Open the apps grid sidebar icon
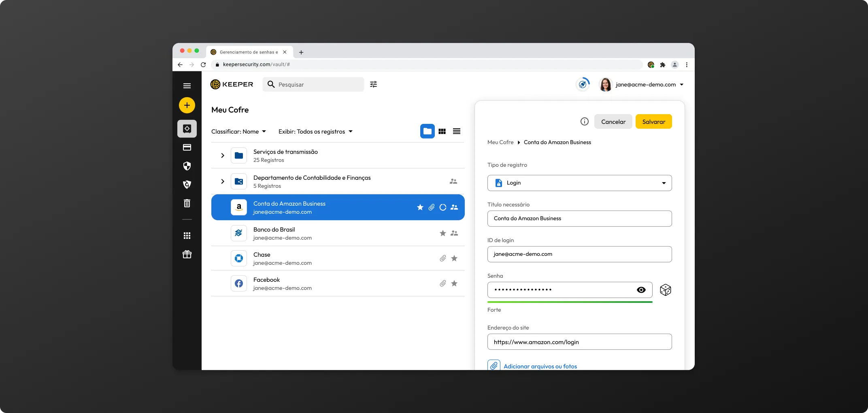The height and width of the screenshot is (413, 868). pos(187,236)
